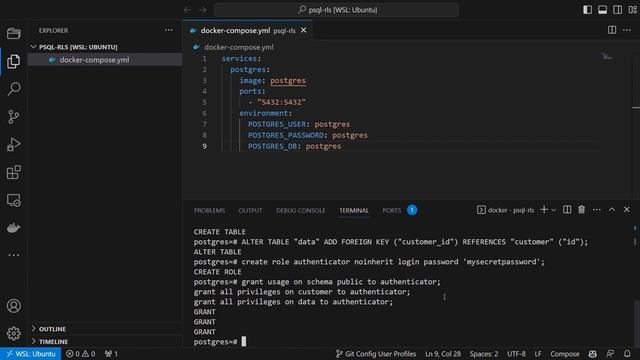Show additional activity bar views

point(13,255)
